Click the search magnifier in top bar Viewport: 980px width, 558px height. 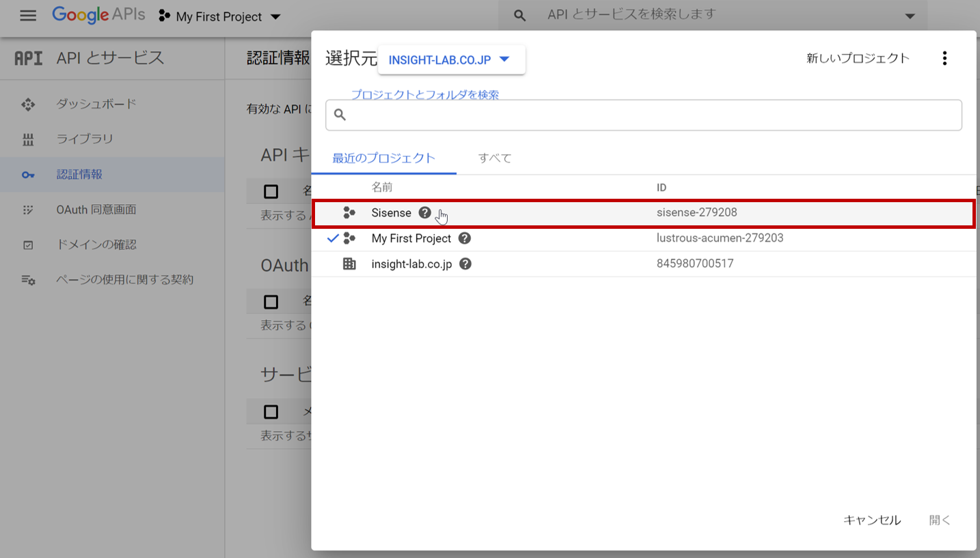pos(519,15)
